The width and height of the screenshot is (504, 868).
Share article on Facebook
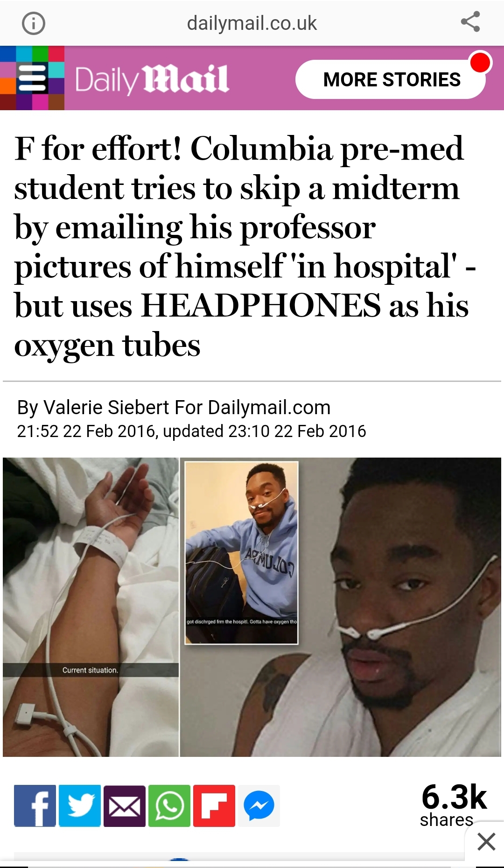click(x=35, y=805)
